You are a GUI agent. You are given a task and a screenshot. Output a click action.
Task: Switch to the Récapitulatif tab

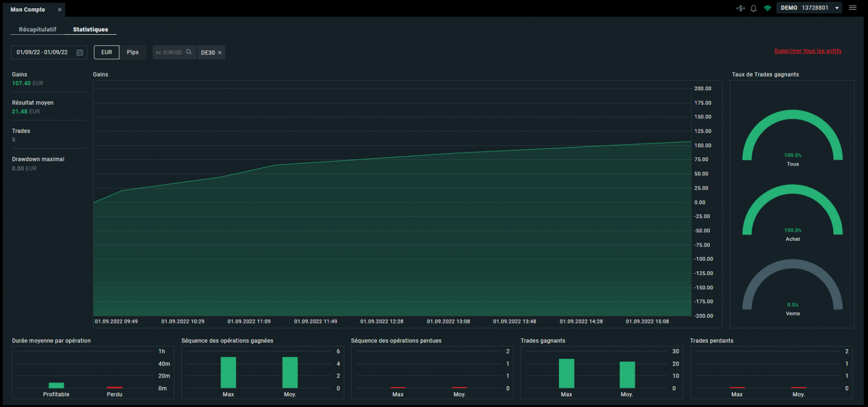(38, 29)
